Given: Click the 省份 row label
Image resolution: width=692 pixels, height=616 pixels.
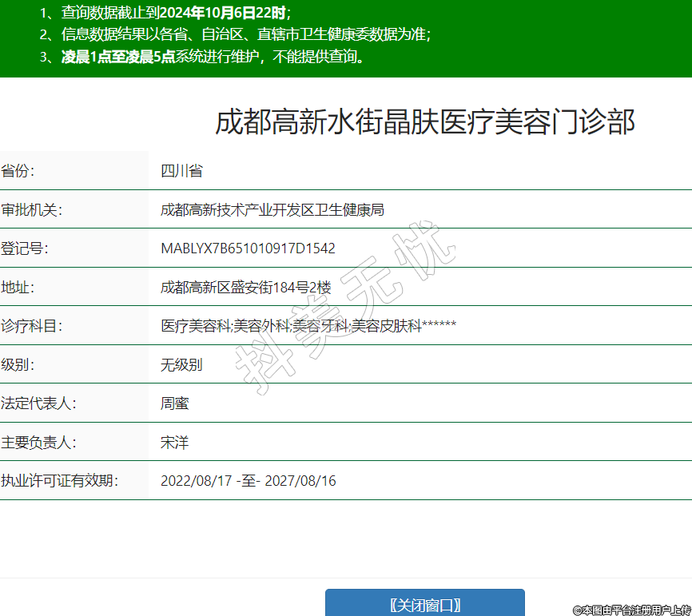Looking at the screenshot, I should pos(18,171).
